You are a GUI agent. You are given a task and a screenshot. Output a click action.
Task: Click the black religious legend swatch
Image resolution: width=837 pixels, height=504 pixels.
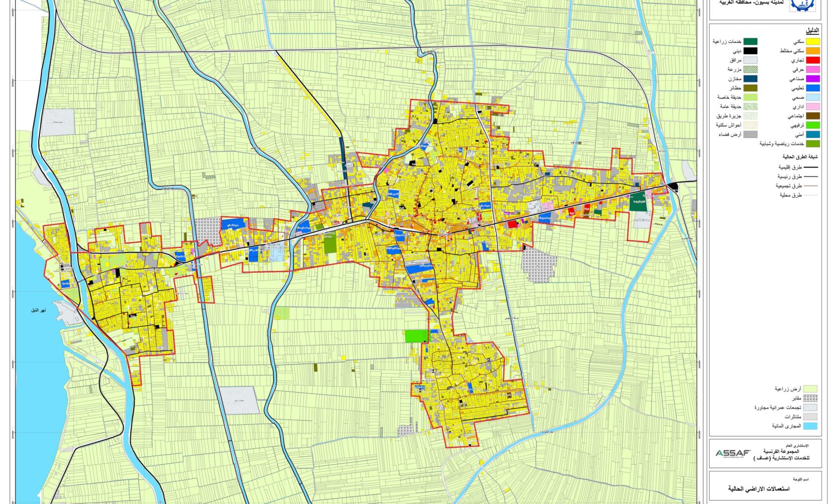[x=750, y=51]
